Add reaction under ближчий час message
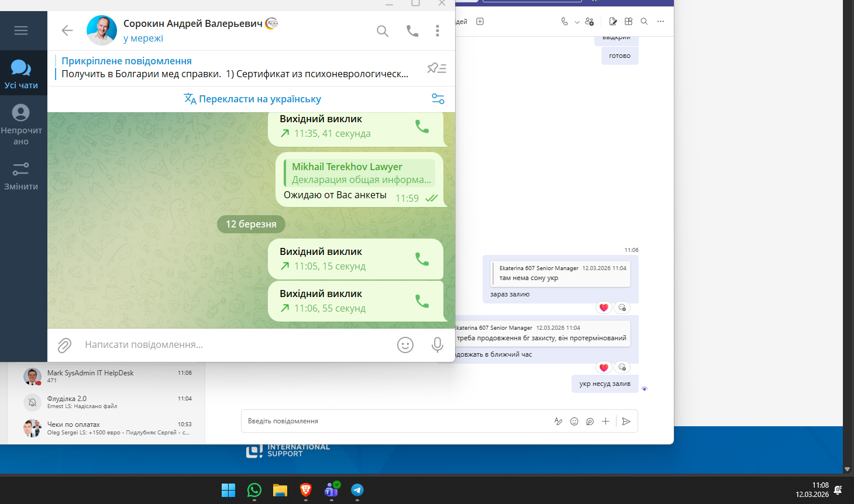 (622, 367)
